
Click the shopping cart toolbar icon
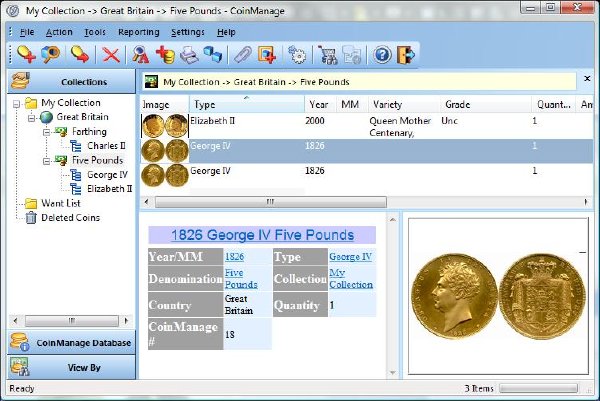point(328,54)
